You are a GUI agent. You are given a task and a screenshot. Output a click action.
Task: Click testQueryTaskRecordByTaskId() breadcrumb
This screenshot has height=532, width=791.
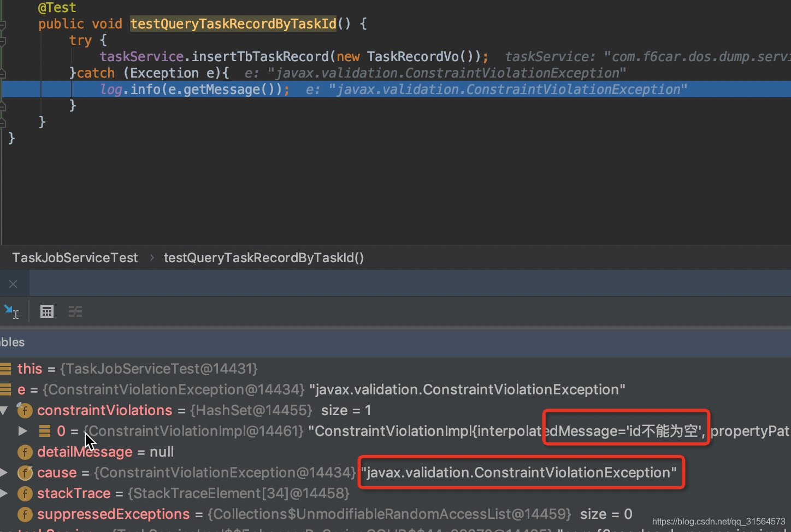(264, 258)
